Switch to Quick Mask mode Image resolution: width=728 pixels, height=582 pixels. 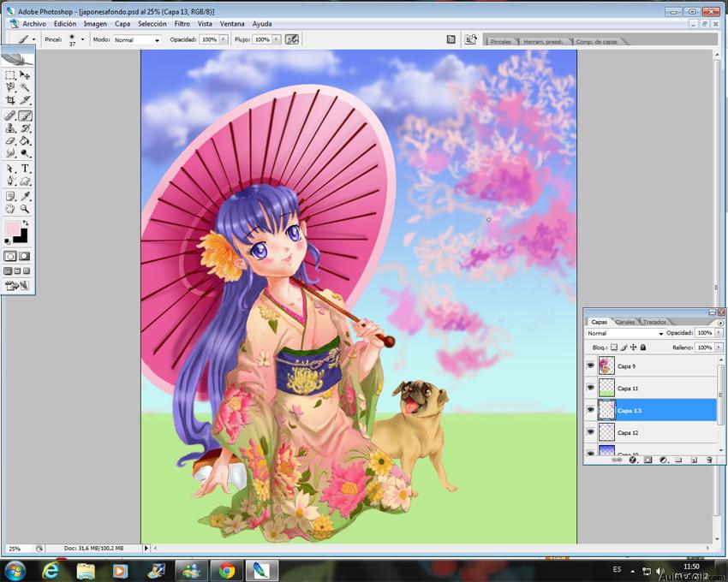(24, 256)
